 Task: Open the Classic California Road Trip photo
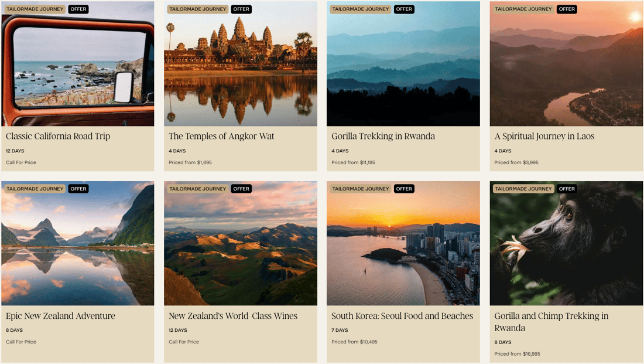(x=78, y=63)
